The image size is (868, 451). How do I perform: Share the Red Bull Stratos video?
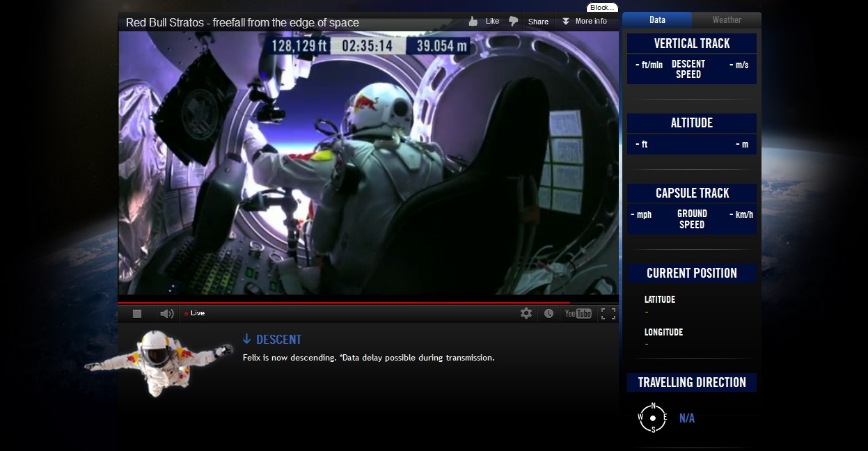pyautogui.click(x=538, y=22)
